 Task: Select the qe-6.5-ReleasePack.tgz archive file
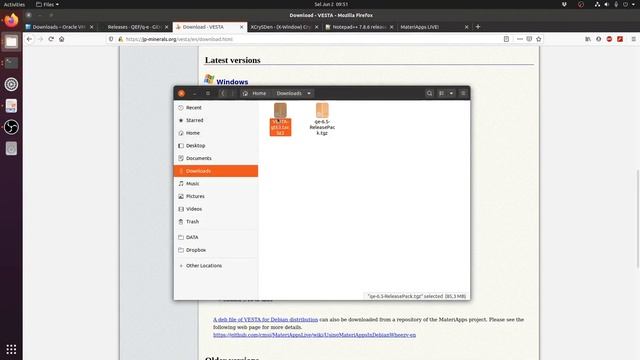(322, 119)
